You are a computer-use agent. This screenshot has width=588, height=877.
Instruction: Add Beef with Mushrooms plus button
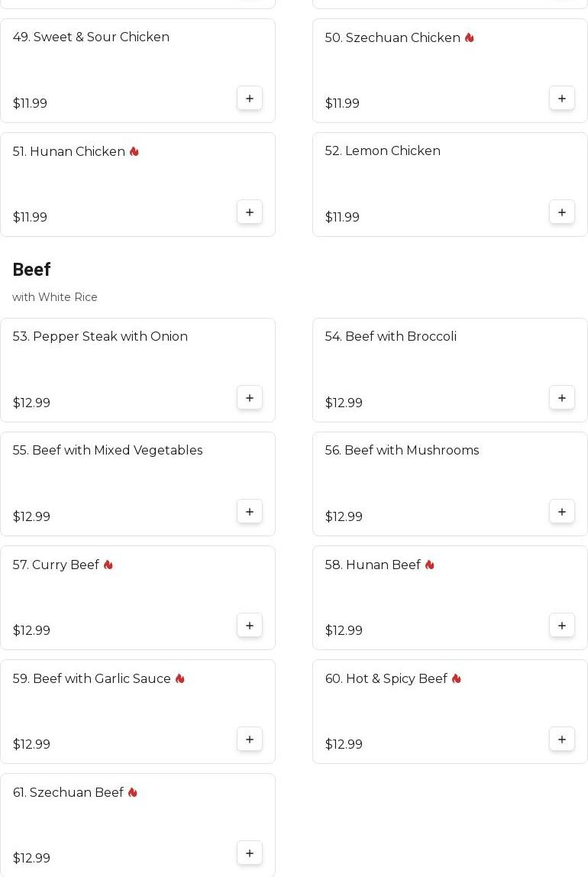(562, 512)
